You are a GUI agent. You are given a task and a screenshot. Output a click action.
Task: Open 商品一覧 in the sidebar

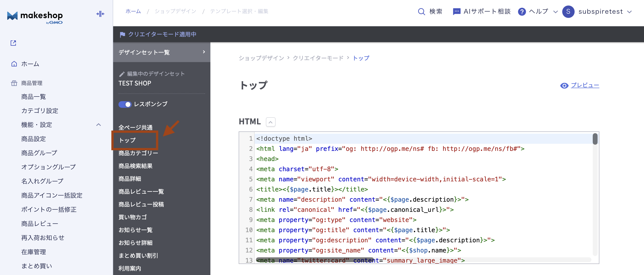click(x=34, y=97)
